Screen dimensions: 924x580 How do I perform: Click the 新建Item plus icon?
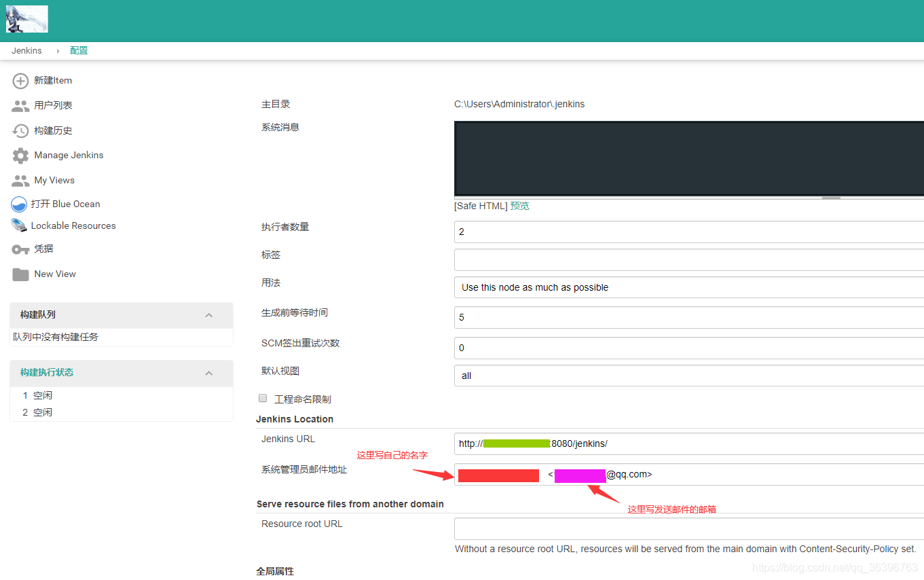[x=20, y=81]
